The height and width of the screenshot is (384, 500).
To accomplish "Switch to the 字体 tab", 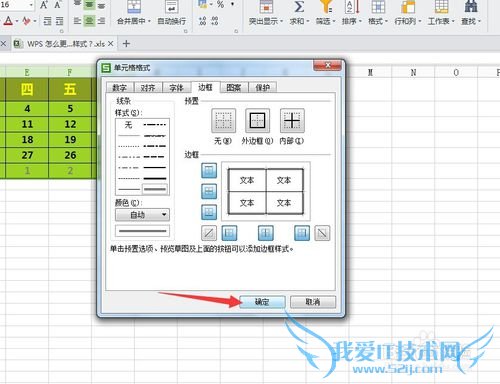I will 176,88.
